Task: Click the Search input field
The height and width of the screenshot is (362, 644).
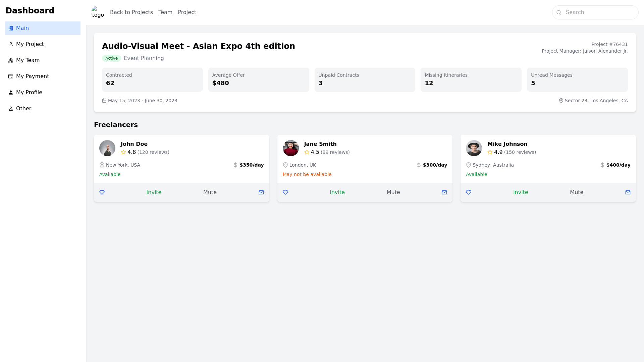Action: point(599,12)
